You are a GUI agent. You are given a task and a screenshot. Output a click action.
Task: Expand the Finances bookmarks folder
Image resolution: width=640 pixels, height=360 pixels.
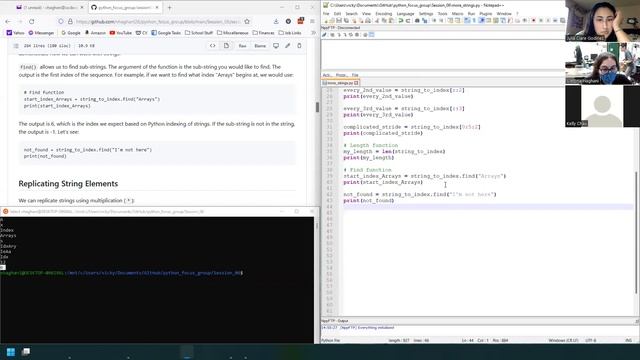coord(263,33)
